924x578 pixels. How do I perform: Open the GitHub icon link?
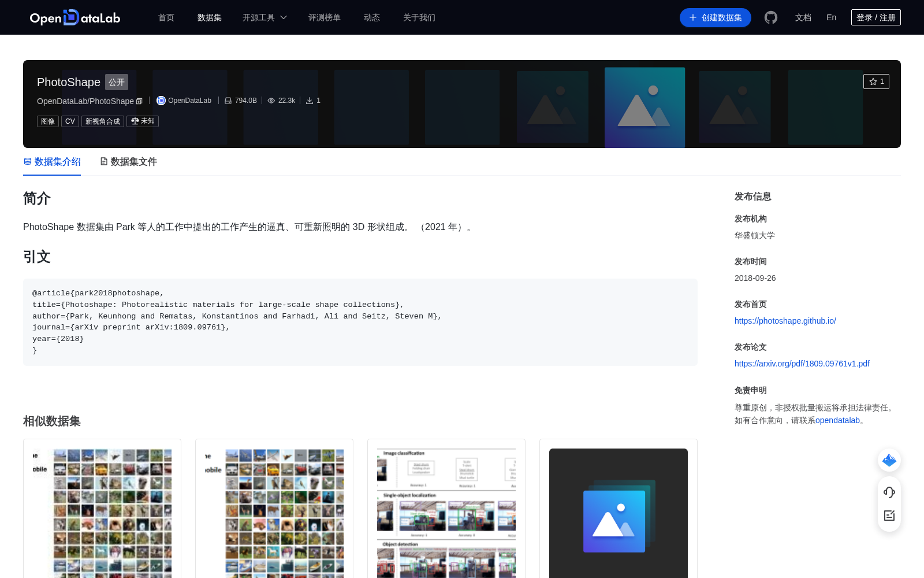[x=770, y=17]
